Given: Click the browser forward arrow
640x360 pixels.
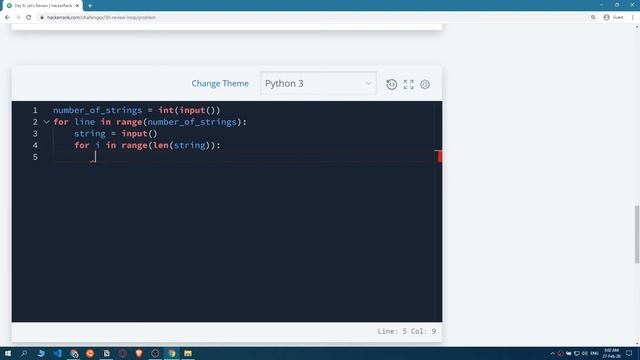Looking at the screenshot, I should coord(18,17).
